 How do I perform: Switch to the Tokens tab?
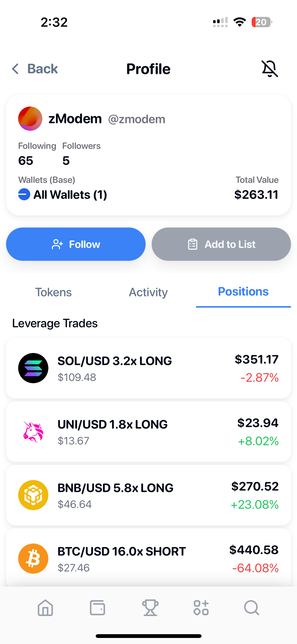[53, 292]
